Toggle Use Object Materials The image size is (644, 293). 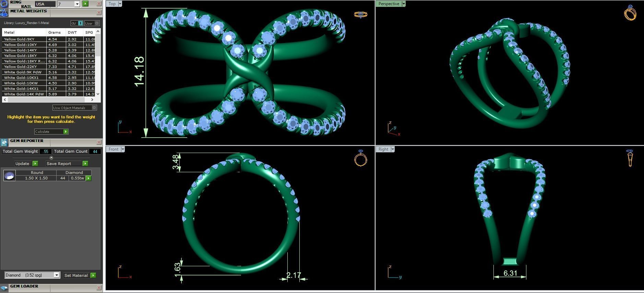74,108
